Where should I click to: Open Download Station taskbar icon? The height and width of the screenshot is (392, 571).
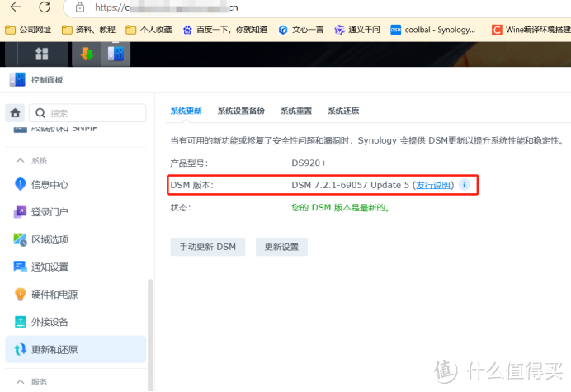(x=87, y=54)
